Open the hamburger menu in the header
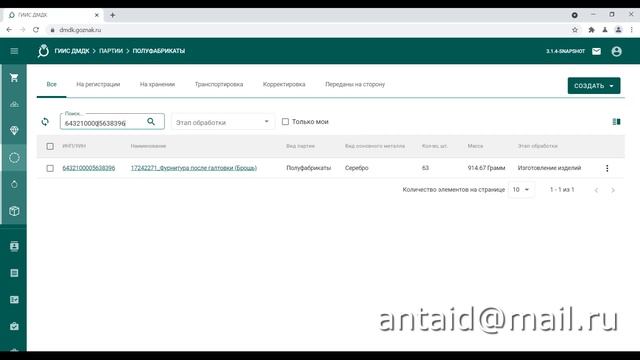 (14, 51)
